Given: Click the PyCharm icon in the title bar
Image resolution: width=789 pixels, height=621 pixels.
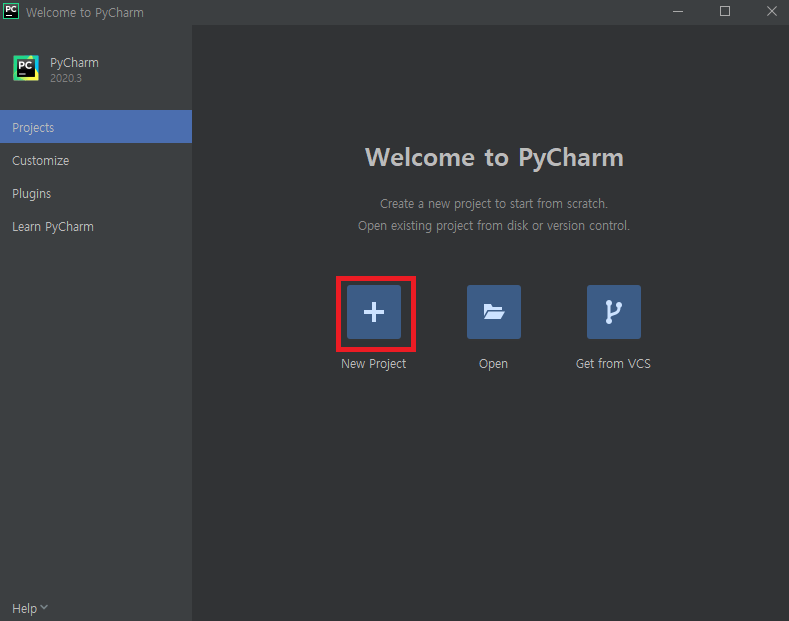Looking at the screenshot, I should [11, 11].
